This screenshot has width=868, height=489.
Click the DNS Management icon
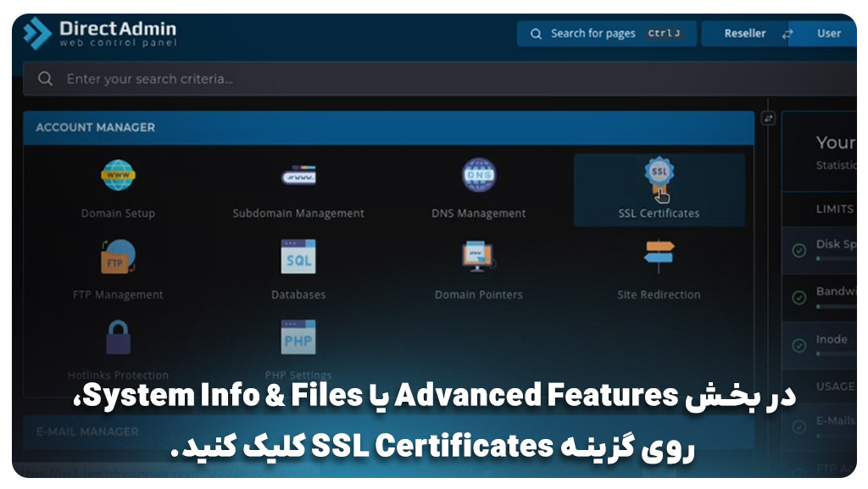coord(478,175)
